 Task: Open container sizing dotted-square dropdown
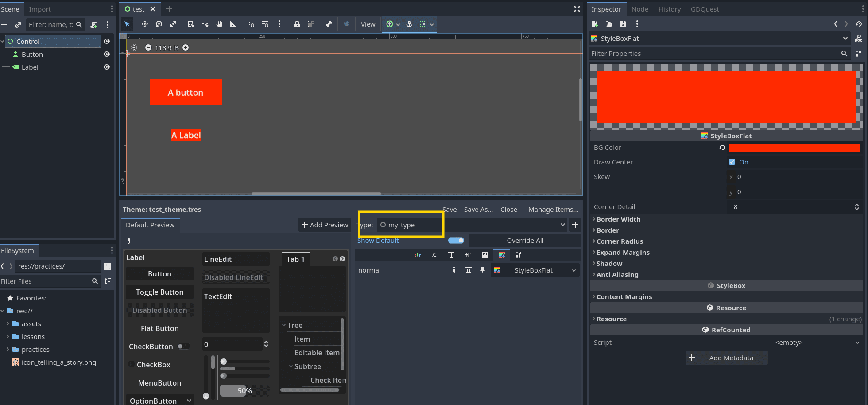[x=426, y=24]
